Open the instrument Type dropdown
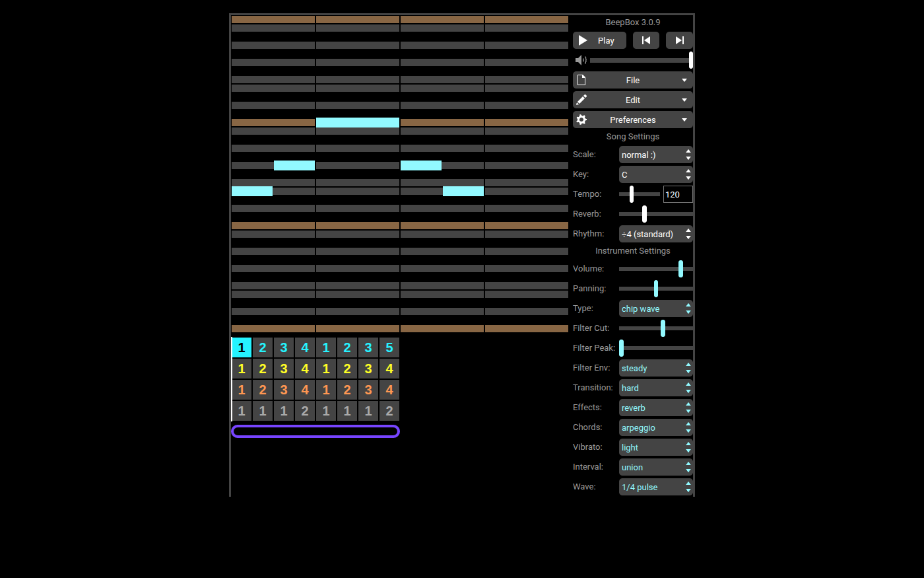The height and width of the screenshot is (578, 924). [656, 308]
